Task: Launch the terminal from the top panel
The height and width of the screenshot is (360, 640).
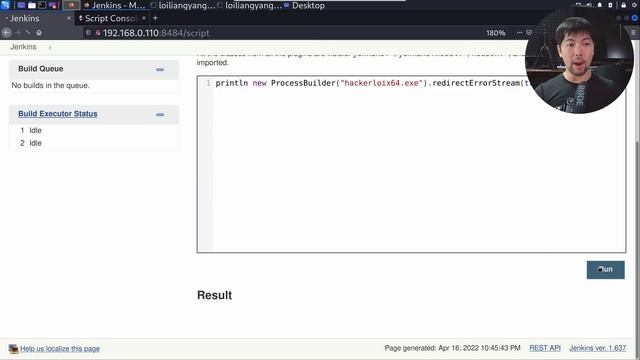Action: (42, 5)
